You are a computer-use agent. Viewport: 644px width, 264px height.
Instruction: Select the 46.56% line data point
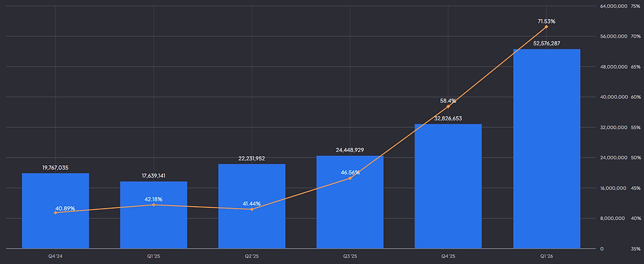point(350,178)
